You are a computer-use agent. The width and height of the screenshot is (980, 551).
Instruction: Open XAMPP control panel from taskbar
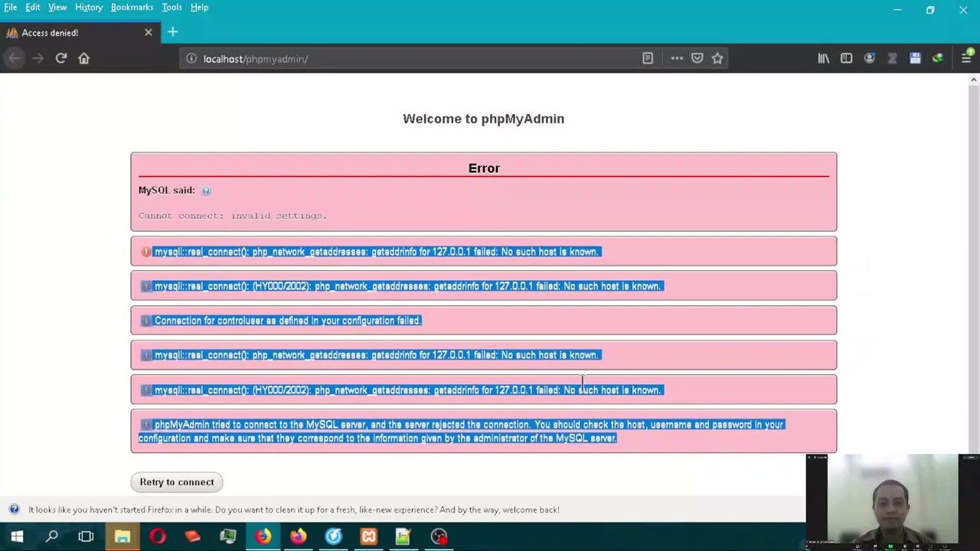tap(368, 536)
